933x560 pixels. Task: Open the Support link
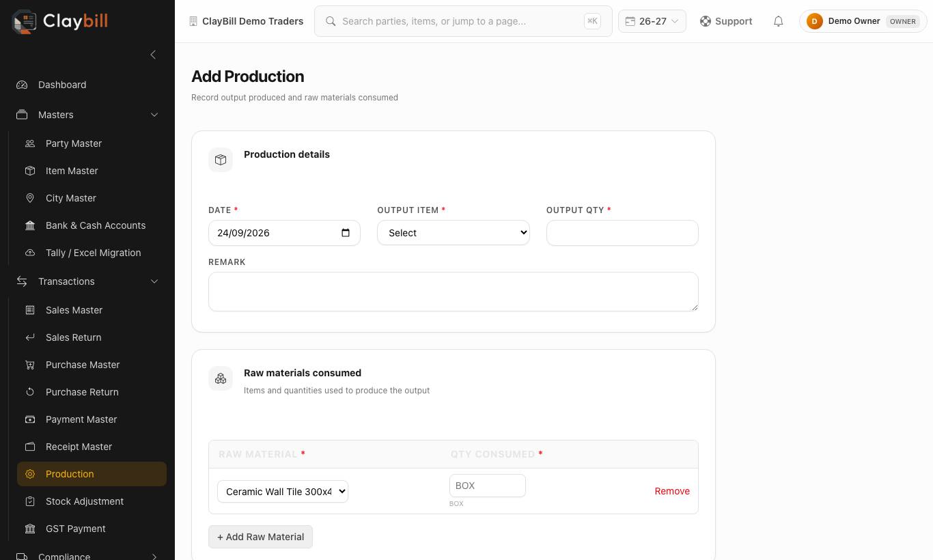(726, 21)
